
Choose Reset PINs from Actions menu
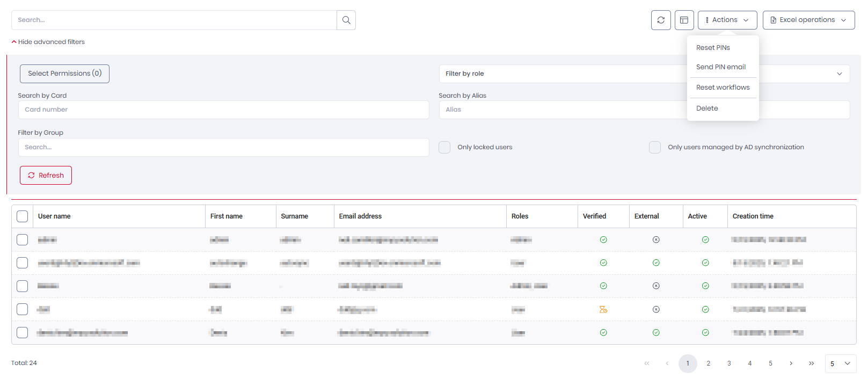point(713,48)
